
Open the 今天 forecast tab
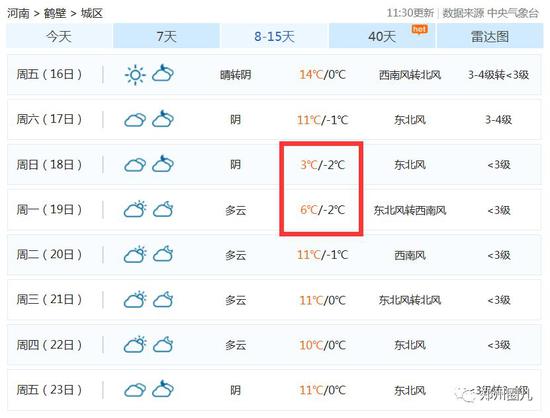(x=60, y=36)
